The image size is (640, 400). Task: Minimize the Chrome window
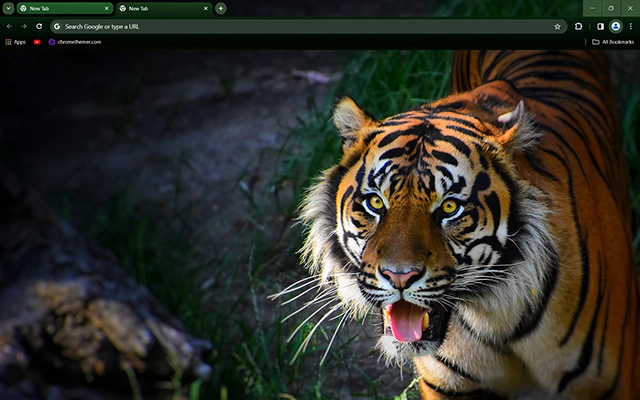[x=592, y=8]
